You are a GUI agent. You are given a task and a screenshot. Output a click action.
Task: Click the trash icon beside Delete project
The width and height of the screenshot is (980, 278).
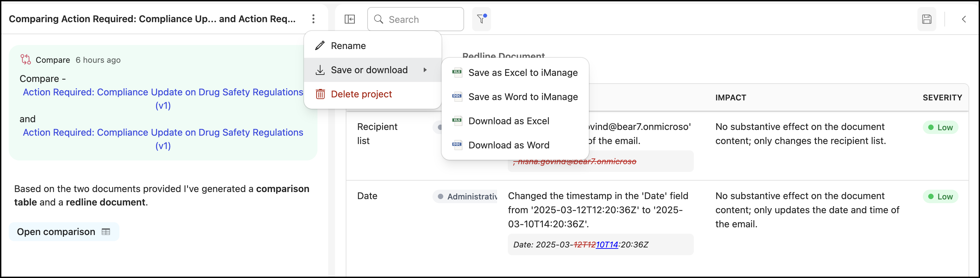[x=320, y=94]
